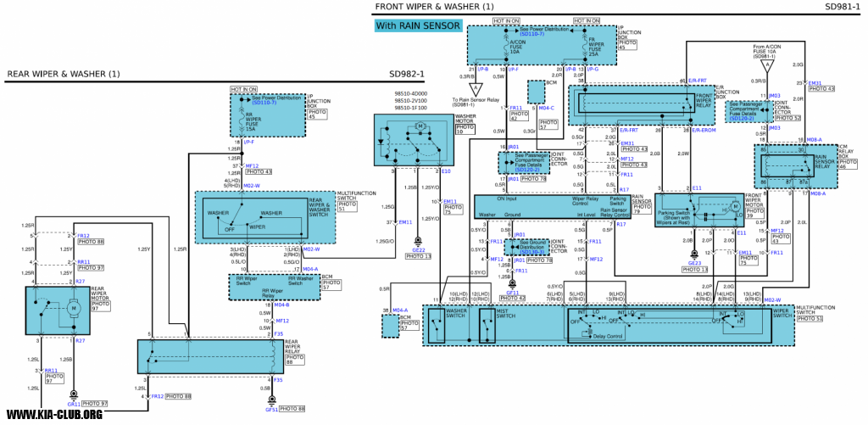The width and height of the screenshot is (868, 425).
Task: Click PHOTO 13 box under GE23
Action: pos(695,269)
